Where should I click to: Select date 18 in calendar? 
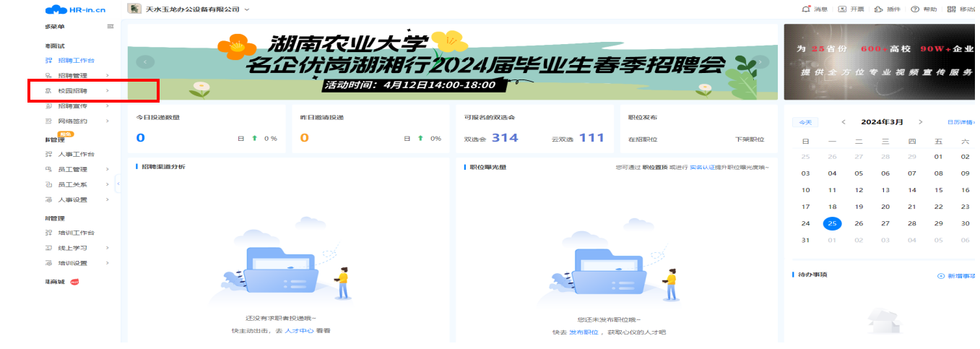[832, 207]
